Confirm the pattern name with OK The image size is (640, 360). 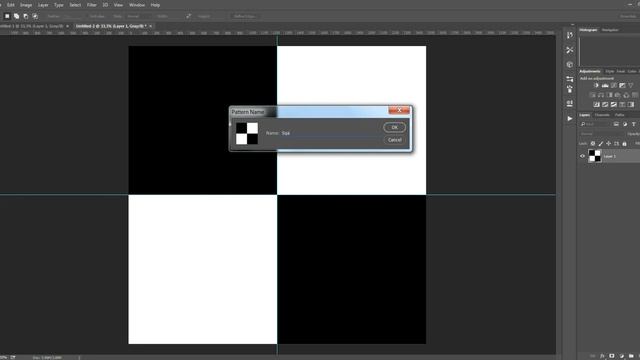coord(394,127)
